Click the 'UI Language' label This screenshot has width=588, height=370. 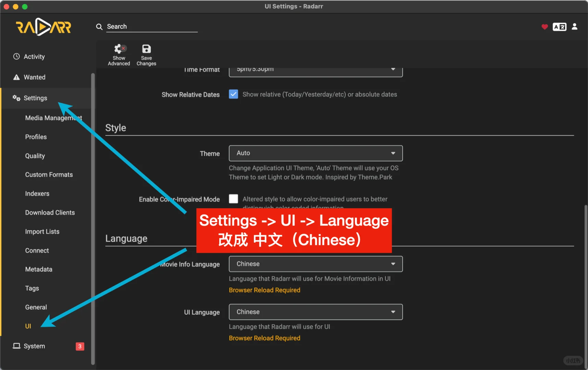click(202, 312)
